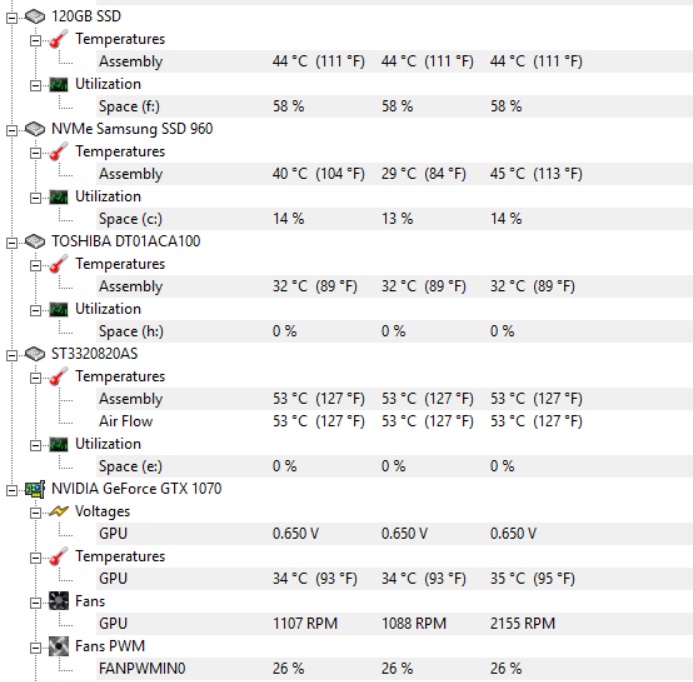Collapse Temperatures under TOSHIBA DT01ACA100
This screenshot has height=682, width=693.
(x=36, y=264)
